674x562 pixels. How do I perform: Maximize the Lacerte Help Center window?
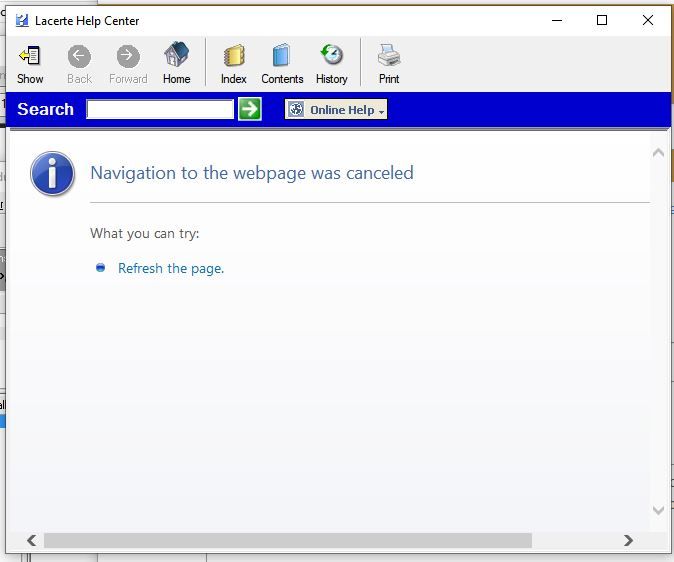[602, 20]
